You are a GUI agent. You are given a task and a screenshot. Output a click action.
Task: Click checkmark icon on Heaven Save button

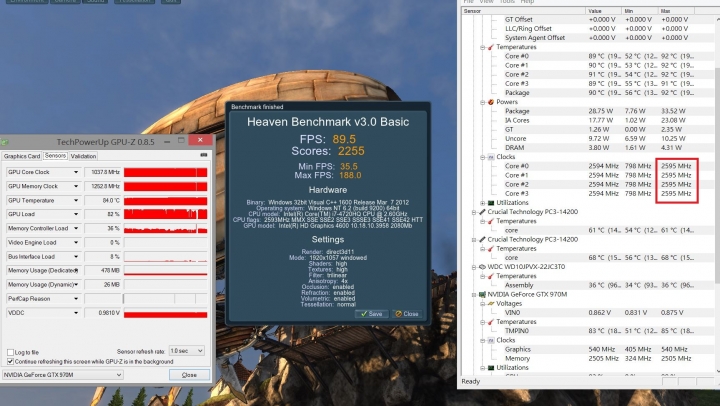364,314
